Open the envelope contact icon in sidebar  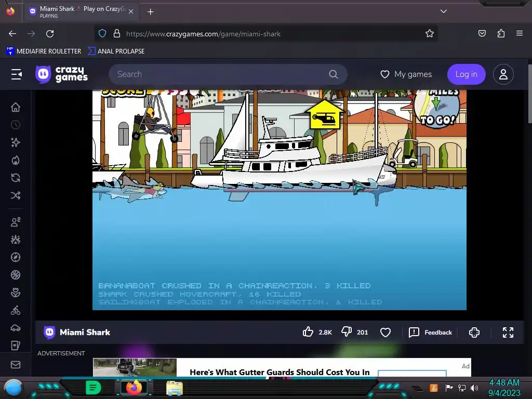coord(16,365)
